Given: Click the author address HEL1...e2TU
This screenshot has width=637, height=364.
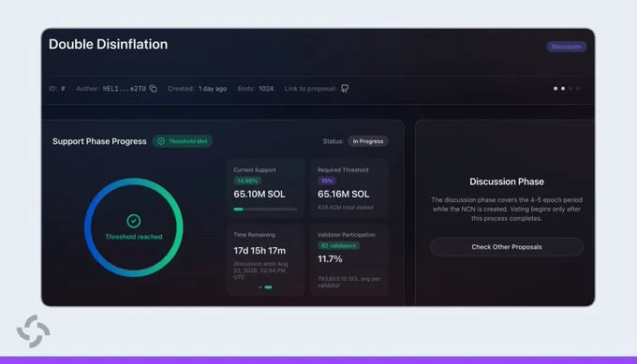Looking at the screenshot, I should click(x=124, y=89).
